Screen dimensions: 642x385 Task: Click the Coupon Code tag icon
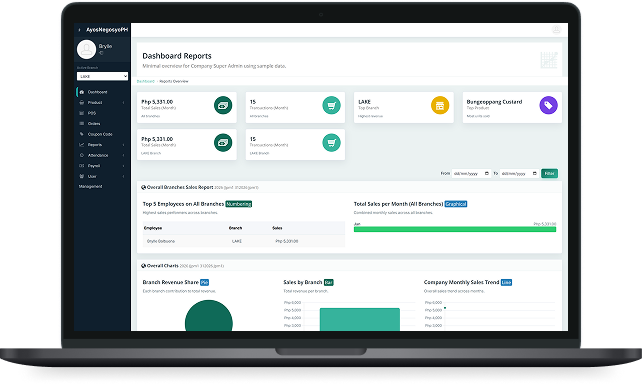82,134
